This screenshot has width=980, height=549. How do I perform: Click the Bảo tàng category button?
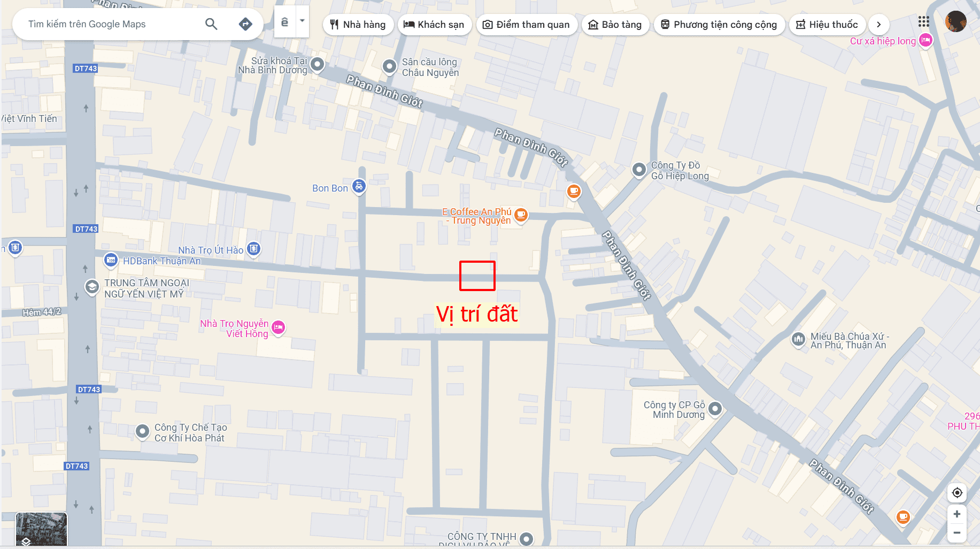click(x=615, y=25)
